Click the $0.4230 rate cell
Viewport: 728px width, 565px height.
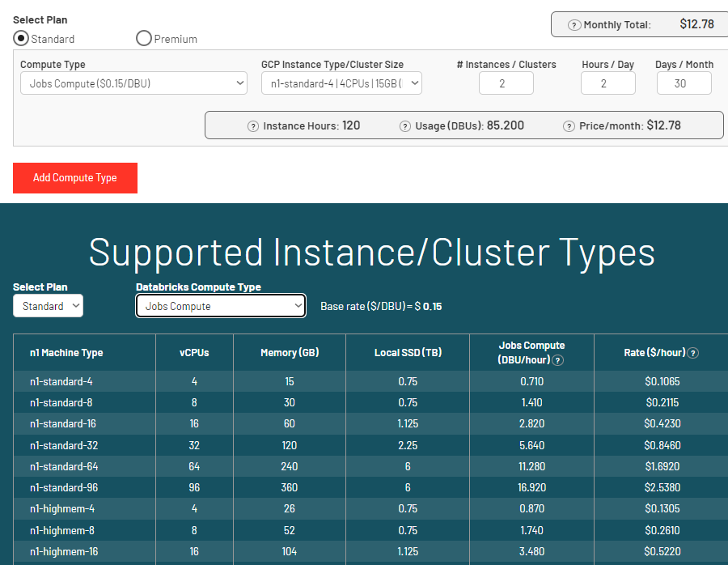click(662, 424)
